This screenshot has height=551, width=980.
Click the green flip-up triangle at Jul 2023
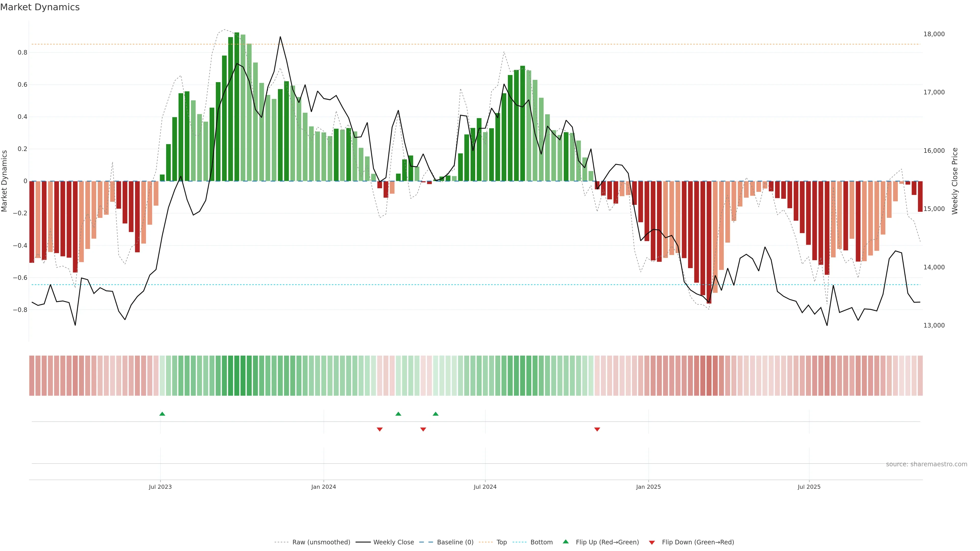pos(162,414)
